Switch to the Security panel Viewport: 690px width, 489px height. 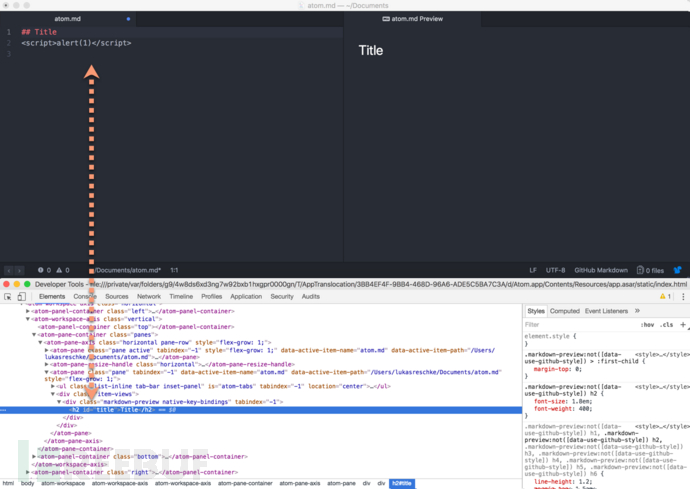pyautogui.click(x=282, y=297)
